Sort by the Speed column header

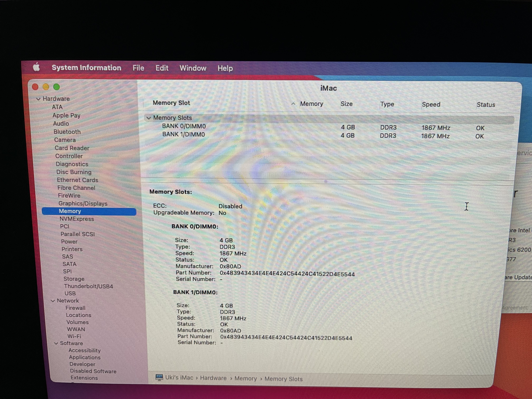point(431,105)
